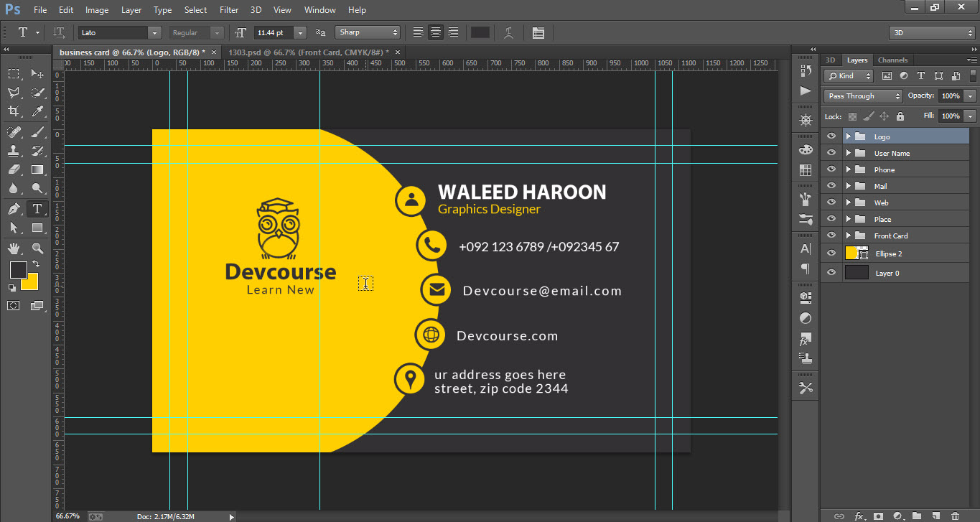Delete the selected layer
980x522 pixels.
[x=955, y=516]
